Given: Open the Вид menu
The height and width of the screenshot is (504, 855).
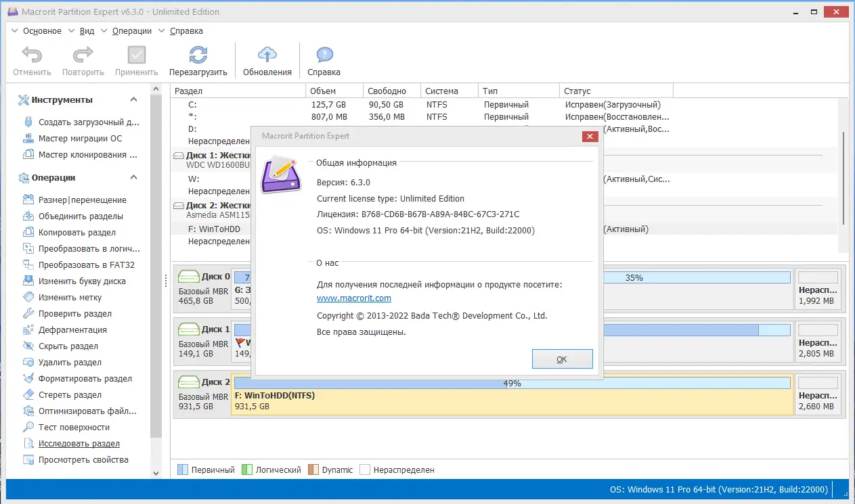Looking at the screenshot, I should (86, 30).
